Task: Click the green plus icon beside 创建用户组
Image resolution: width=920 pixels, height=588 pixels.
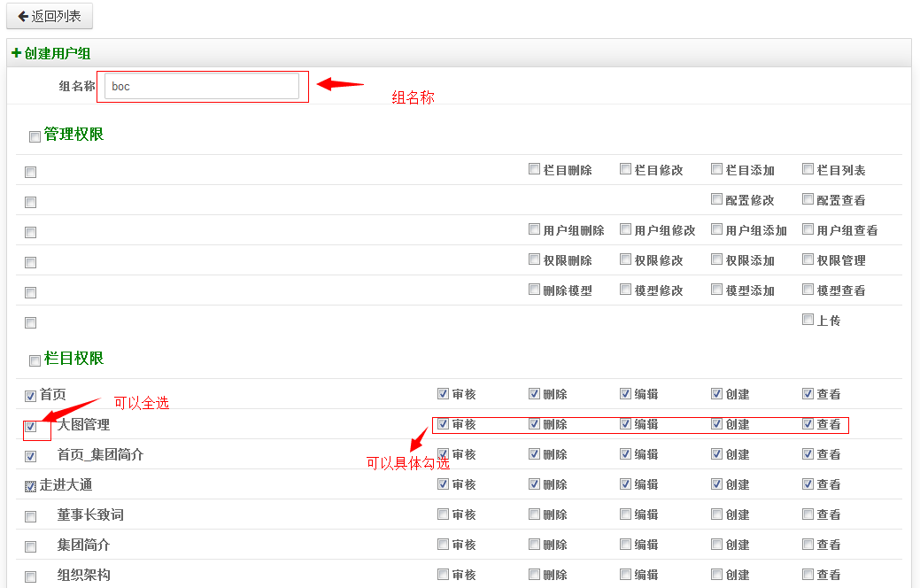Action: [16, 53]
